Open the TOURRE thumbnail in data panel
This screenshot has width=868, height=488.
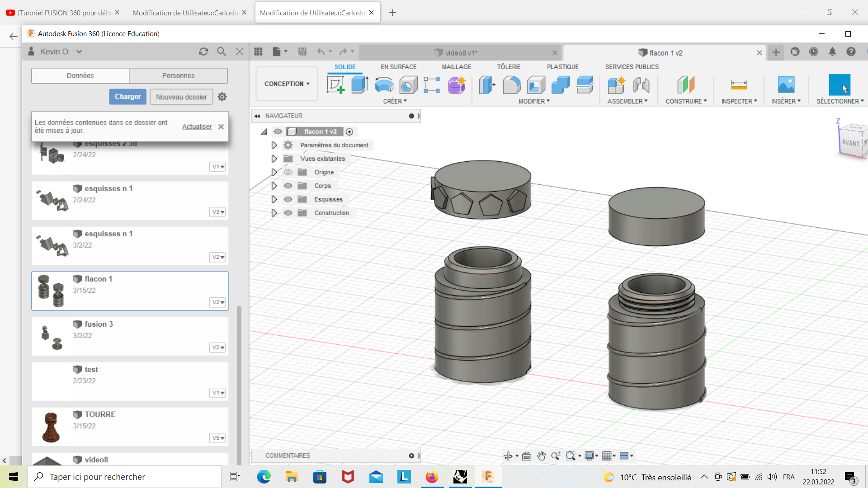point(51,427)
